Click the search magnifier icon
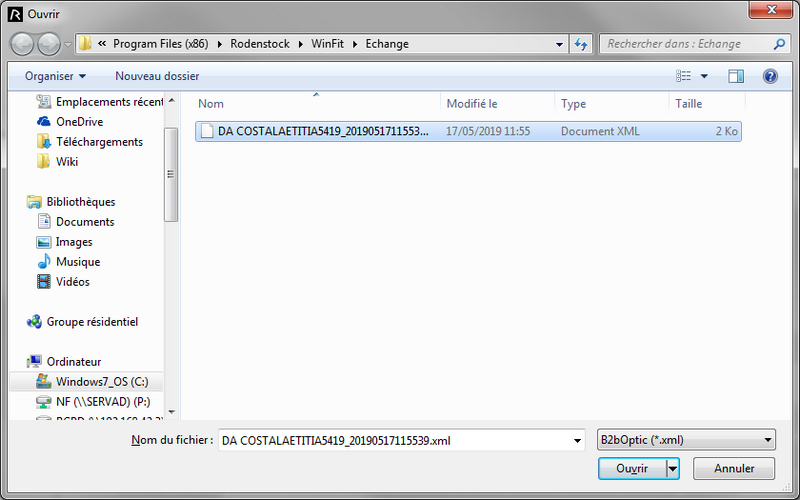Screen dimensions: 800x500 click(x=779, y=44)
